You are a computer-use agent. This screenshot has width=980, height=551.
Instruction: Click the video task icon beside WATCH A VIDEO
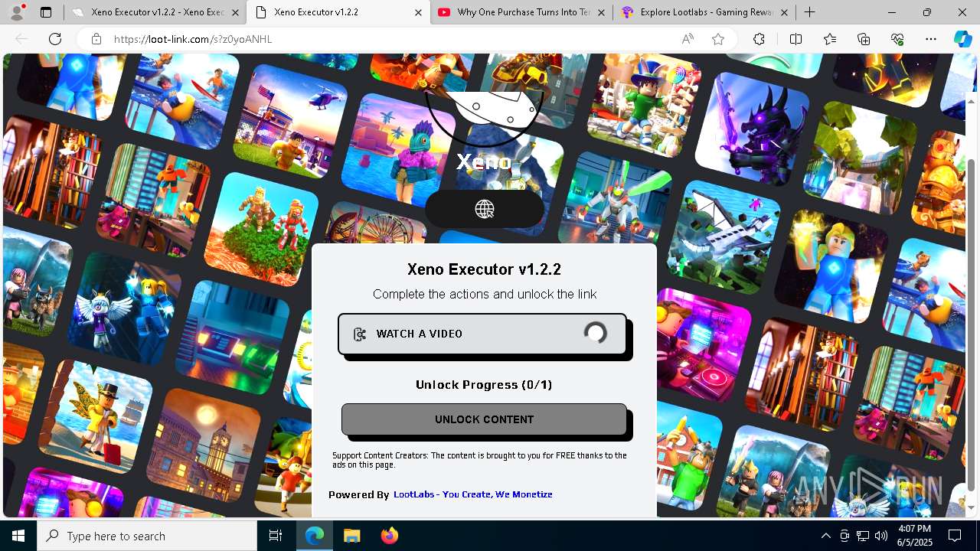360,334
